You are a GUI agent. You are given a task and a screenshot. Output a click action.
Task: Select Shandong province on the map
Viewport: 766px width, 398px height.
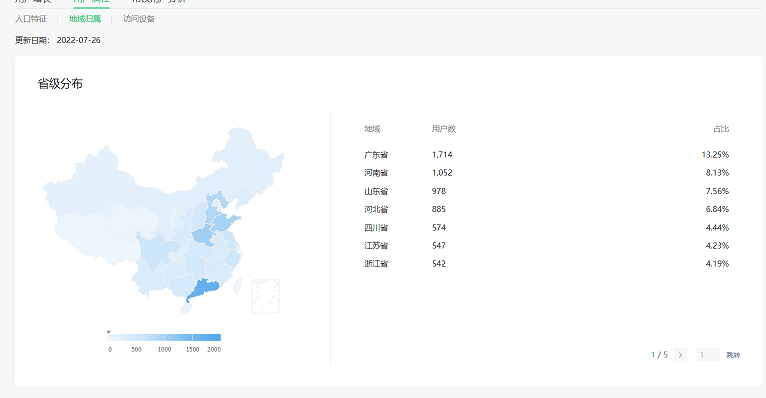[225, 222]
